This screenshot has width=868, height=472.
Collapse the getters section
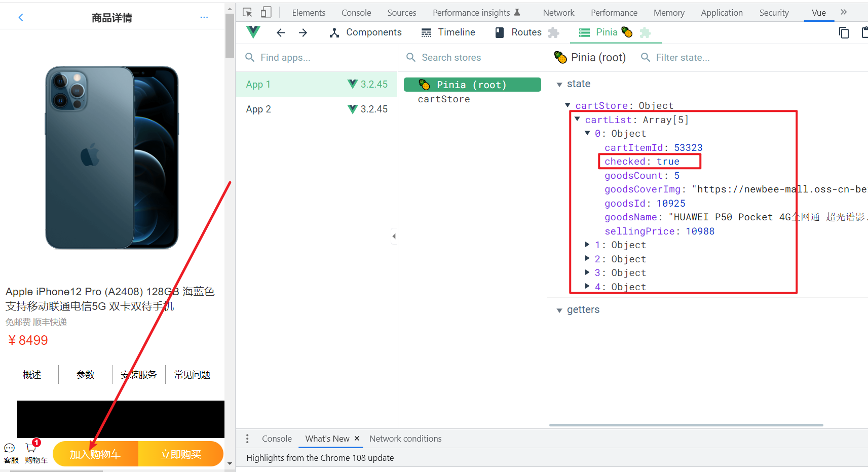click(x=559, y=310)
